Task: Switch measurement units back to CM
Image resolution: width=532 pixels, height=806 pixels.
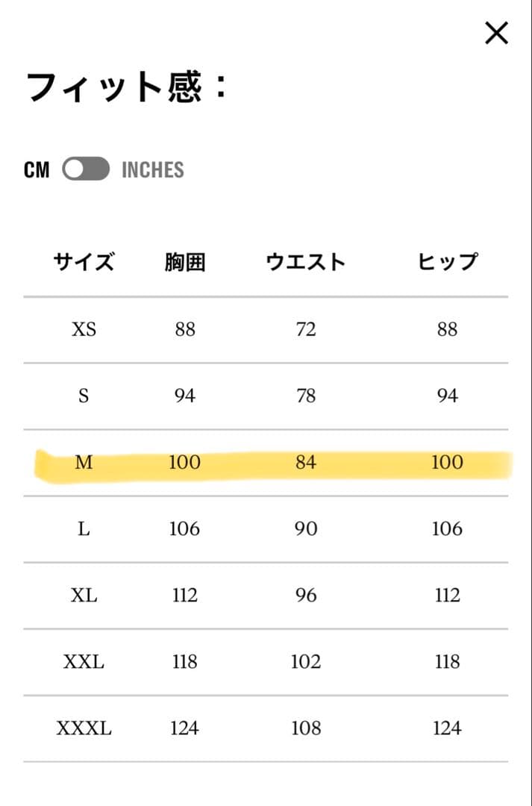Action: tap(74, 169)
